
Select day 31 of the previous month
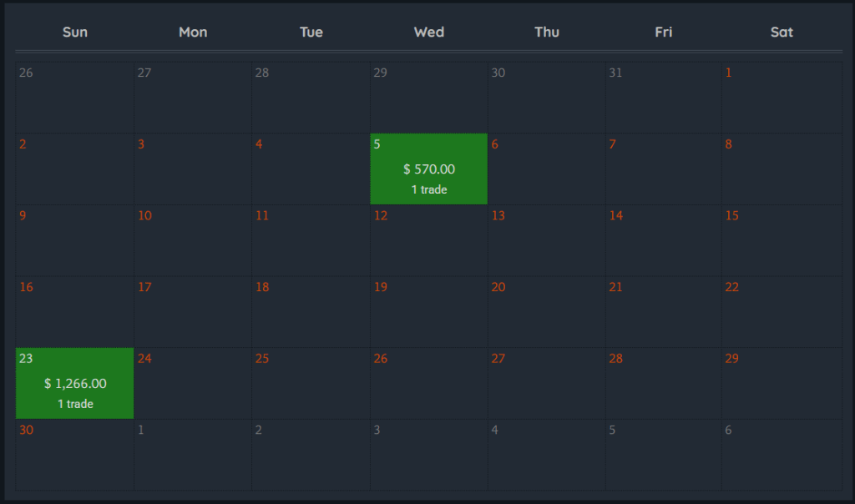pyautogui.click(x=664, y=97)
